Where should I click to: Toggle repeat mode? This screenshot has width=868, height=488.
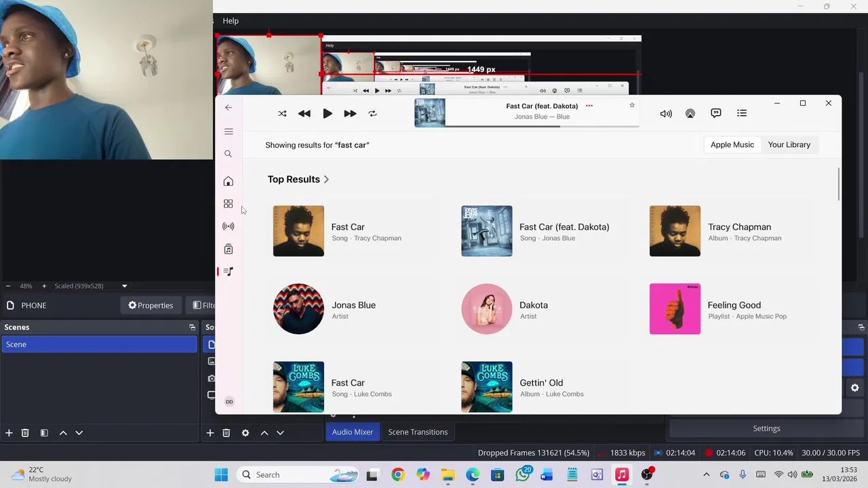click(372, 114)
